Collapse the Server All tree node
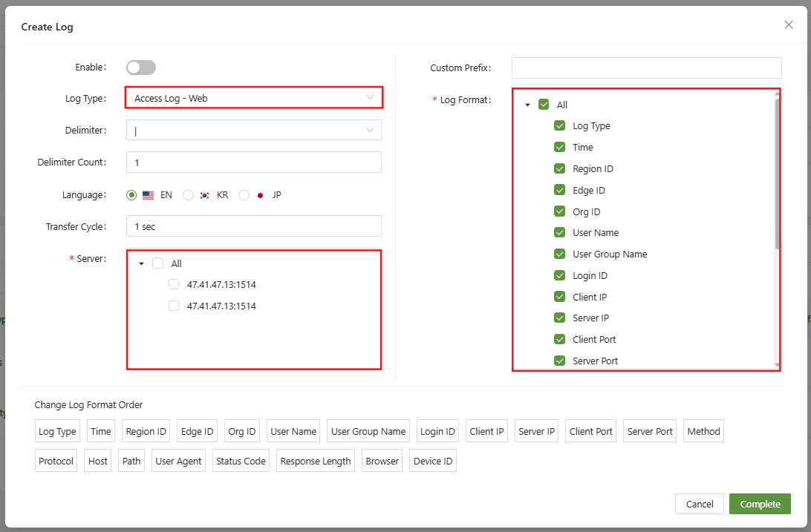The height and width of the screenshot is (532, 811). (141, 264)
